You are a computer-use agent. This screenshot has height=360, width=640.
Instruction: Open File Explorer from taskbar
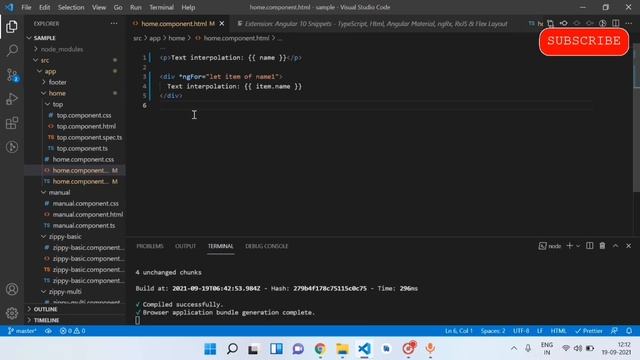[342, 349]
